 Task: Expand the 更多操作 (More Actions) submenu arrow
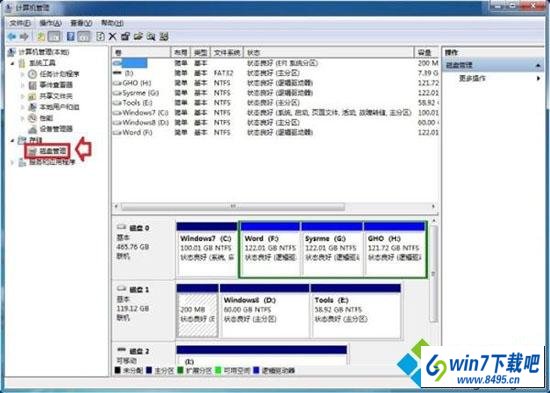[538, 78]
